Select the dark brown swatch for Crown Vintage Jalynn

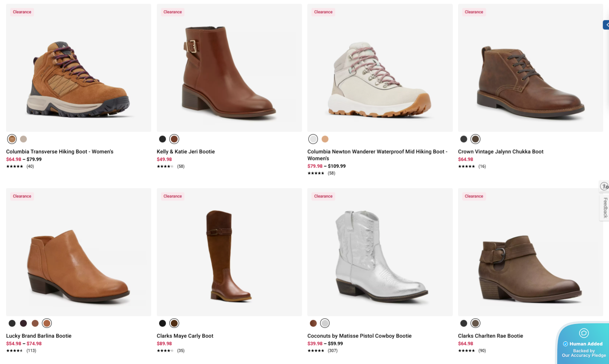click(475, 139)
